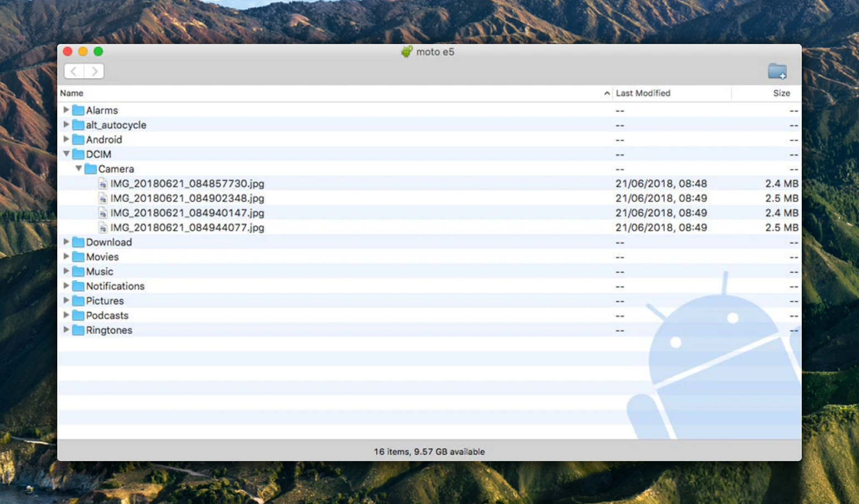This screenshot has height=504, width=859.
Task: Click the Camera folder icon
Action: coord(91,169)
